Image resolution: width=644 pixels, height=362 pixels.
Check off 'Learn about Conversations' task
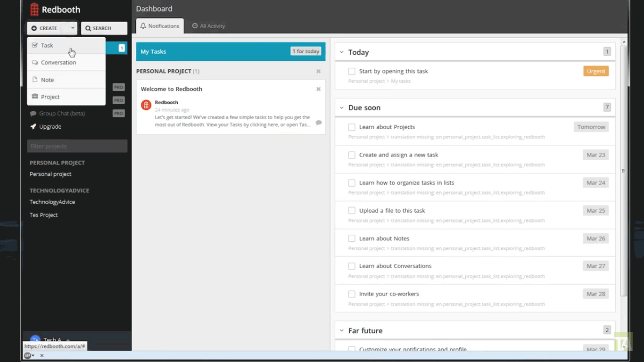(352, 266)
